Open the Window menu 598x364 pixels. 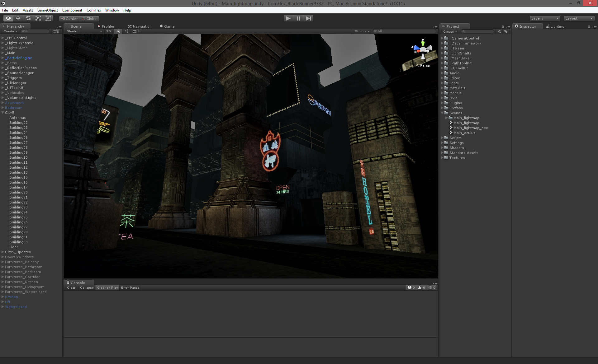(x=112, y=10)
